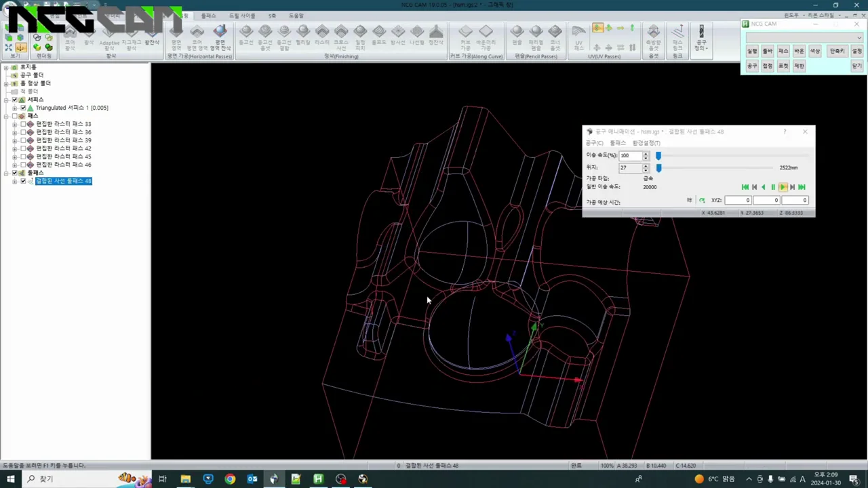Open the 공구 정의 dropdown
Image resolution: width=868 pixels, height=488 pixels.
tap(701, 39)
